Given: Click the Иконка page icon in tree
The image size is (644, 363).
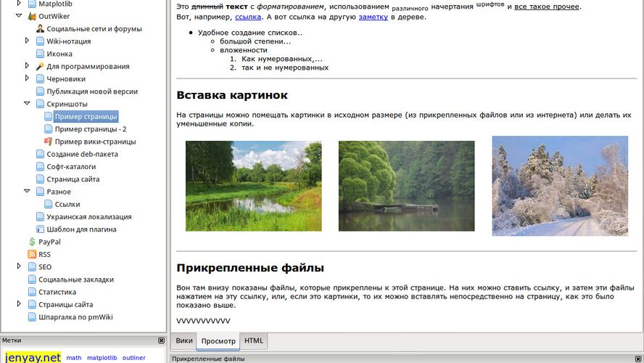Looking at the screenshot, I should (x=41, y=54).
